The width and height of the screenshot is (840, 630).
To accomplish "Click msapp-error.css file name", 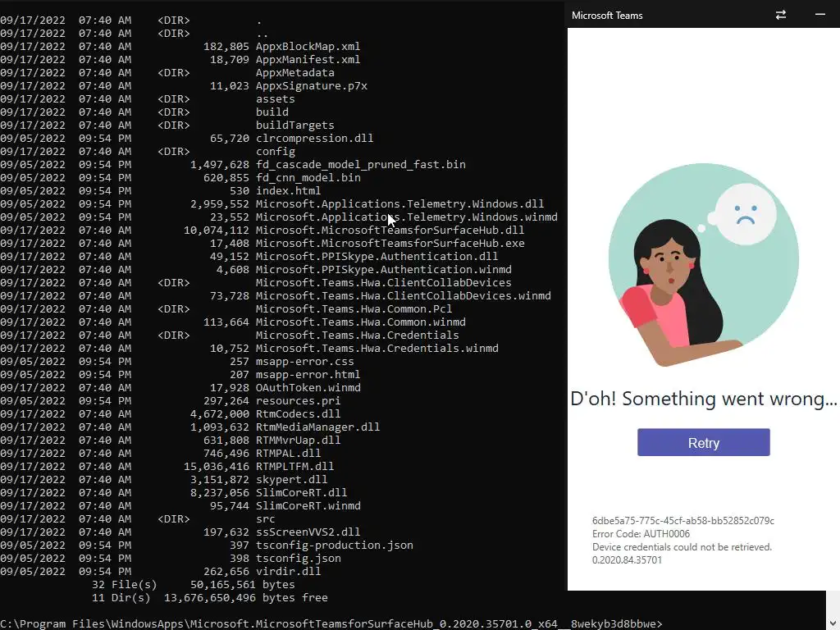I will pos(305,362).
